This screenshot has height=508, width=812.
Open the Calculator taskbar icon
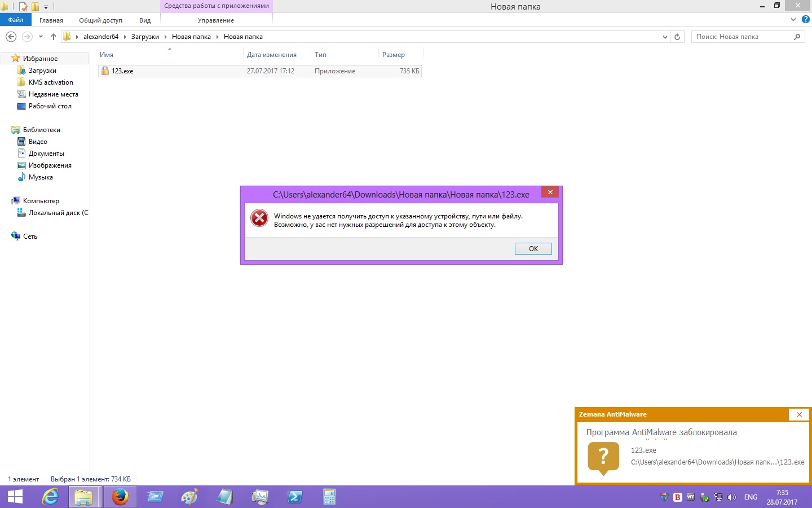(329, 497)
